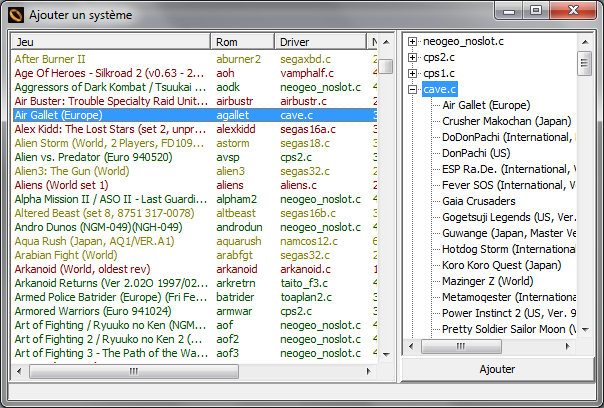Select DonPachi (US) tree item

click(x=476, y=153)
